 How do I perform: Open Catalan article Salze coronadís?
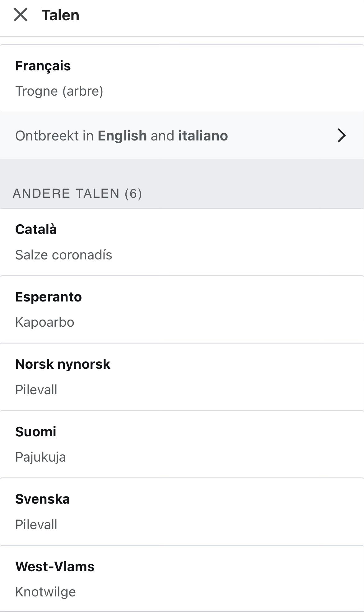coord(63,255)
